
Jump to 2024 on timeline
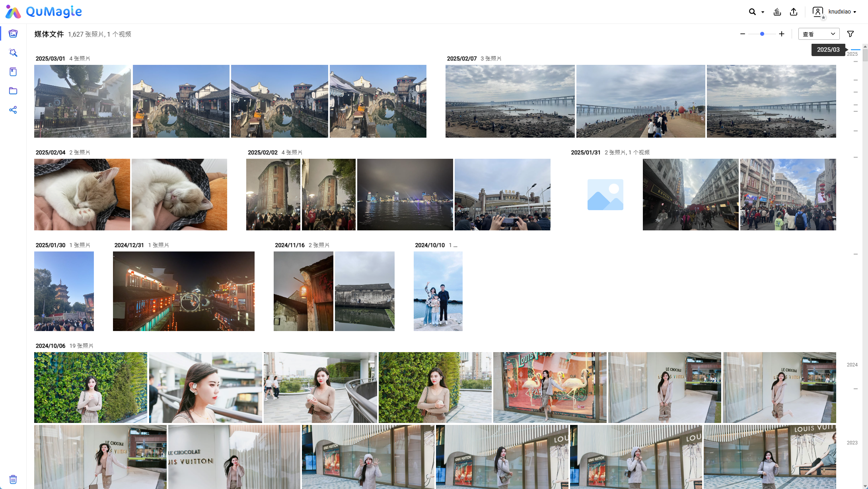click(852, 365)
